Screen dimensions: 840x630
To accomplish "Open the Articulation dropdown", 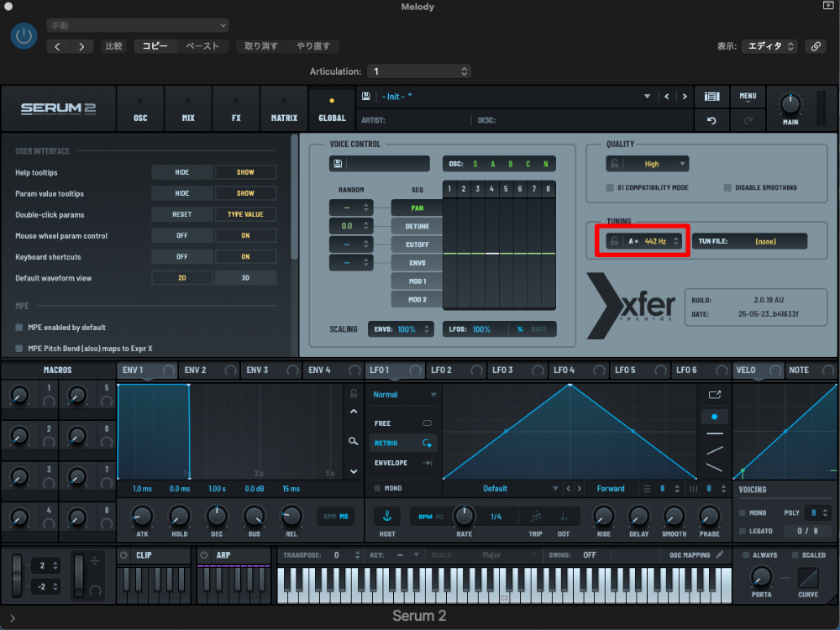I will point(419,71).
